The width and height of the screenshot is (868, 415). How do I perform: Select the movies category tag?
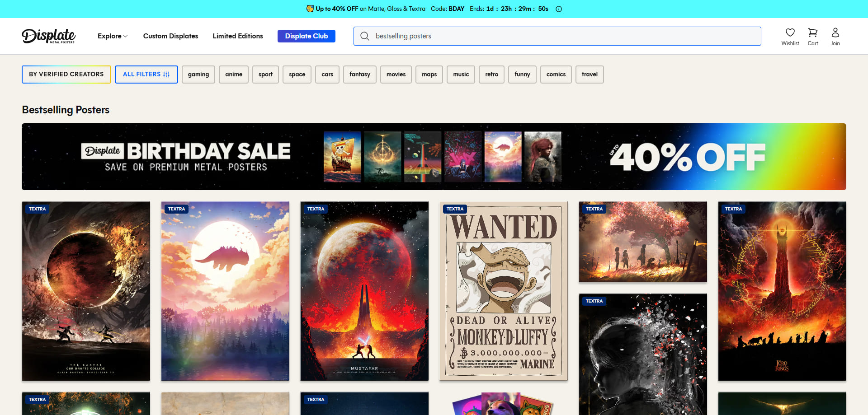[x=396, y=75]
